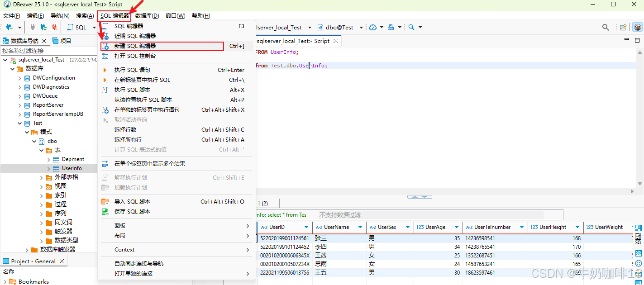Click the SQL script toolbar button
This screenshot has width=644, height=285.
[76, 28]
